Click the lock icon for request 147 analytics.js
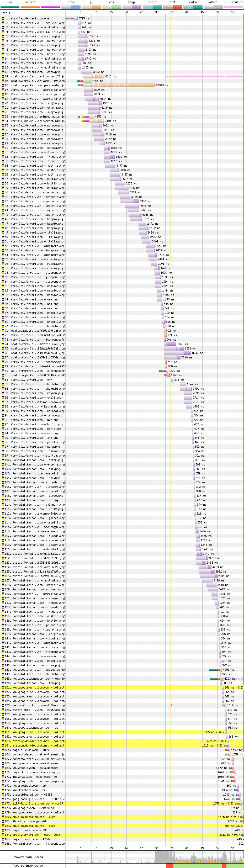Viewport: 244px width, 868px height. point(3,670)
